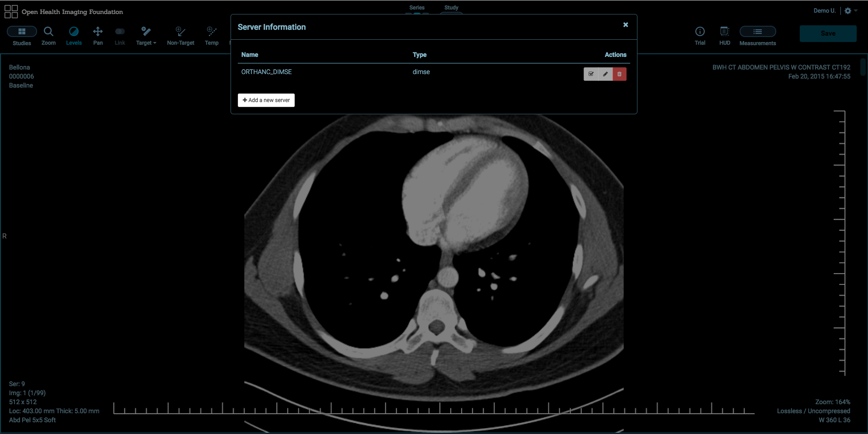The width and height of the screenshot is (868, 434).
Task: Open the HUD panel icon
Action: click(725, 36)
